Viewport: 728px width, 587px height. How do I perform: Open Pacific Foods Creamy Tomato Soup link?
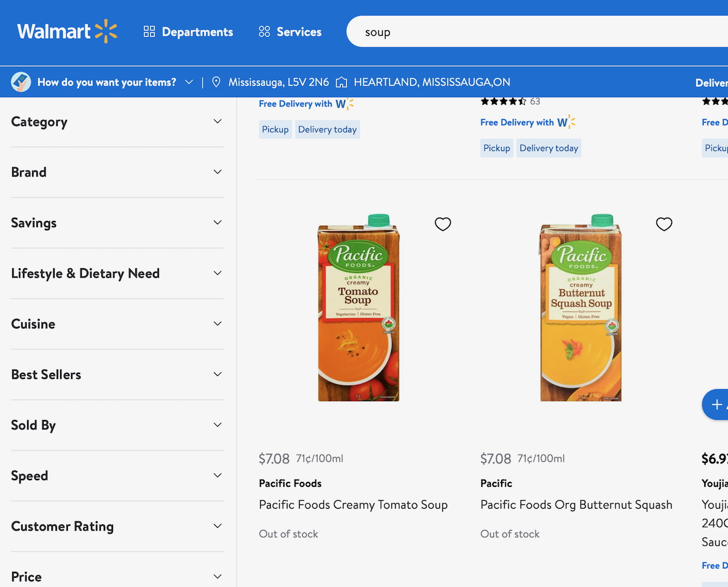(x=353, y=504)
